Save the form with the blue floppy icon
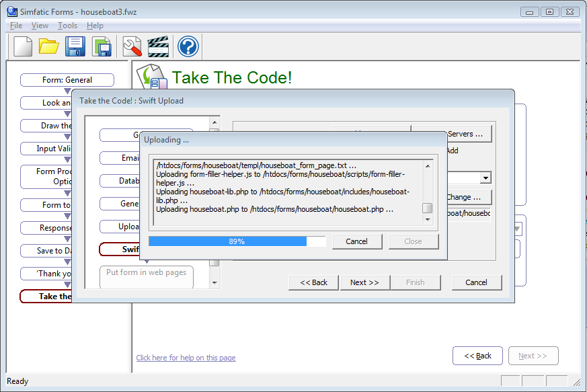Screen dimensions: 587x392 click(x=75, y=47)
